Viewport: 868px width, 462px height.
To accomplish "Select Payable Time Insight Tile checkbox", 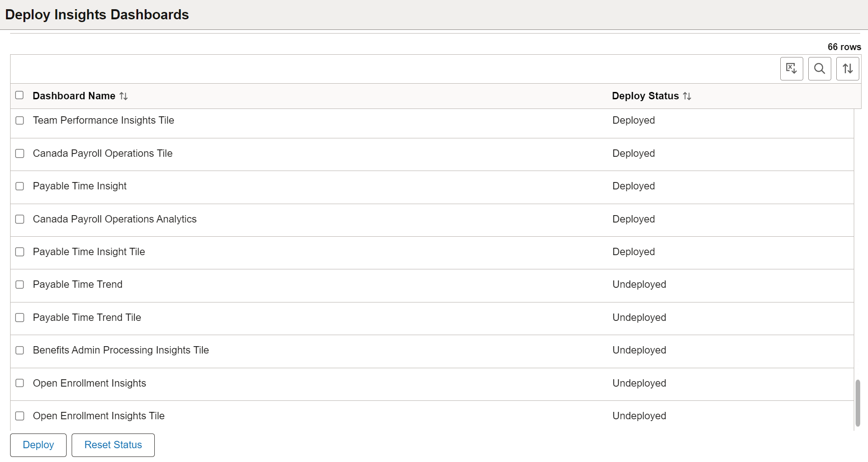I will (x=20, y=252).
